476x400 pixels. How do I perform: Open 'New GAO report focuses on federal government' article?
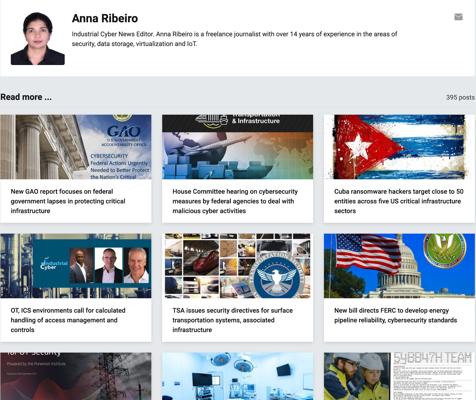pos(68,201)
